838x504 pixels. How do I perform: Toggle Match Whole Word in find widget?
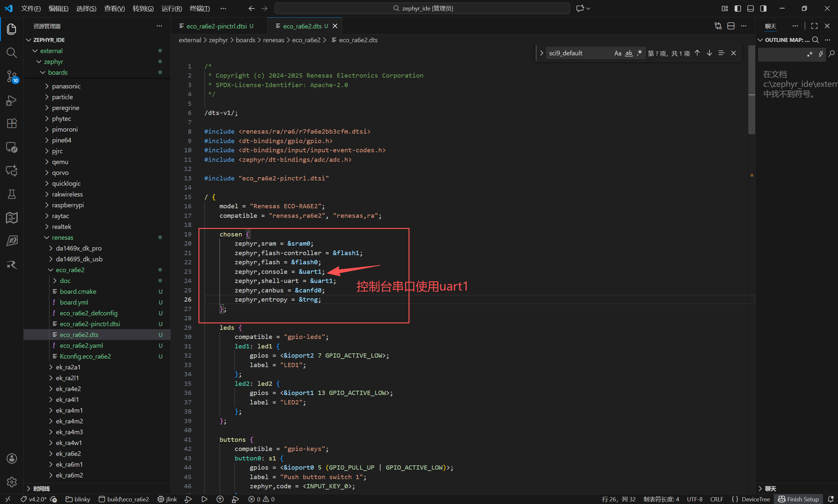[x=629, y=53]
